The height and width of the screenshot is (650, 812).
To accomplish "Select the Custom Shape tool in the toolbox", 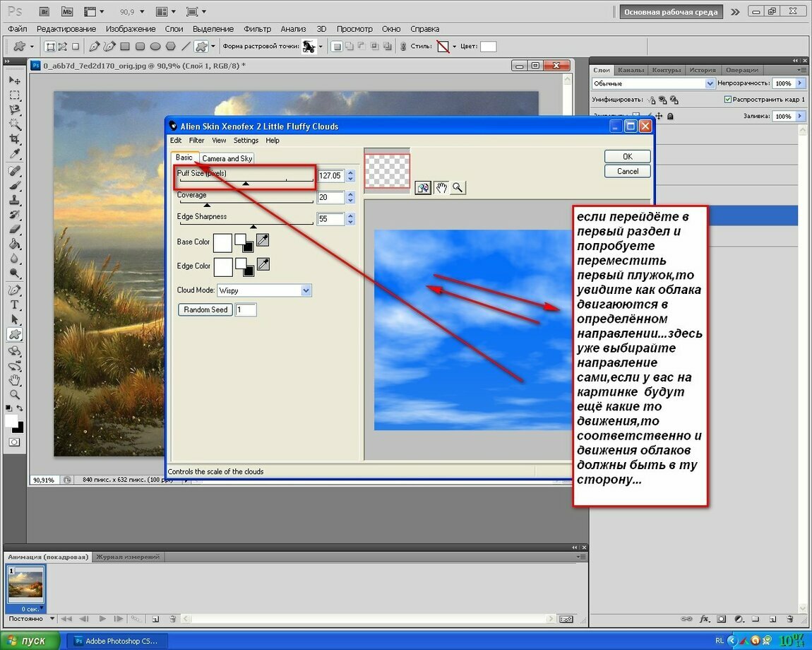I will coord(15,334).
